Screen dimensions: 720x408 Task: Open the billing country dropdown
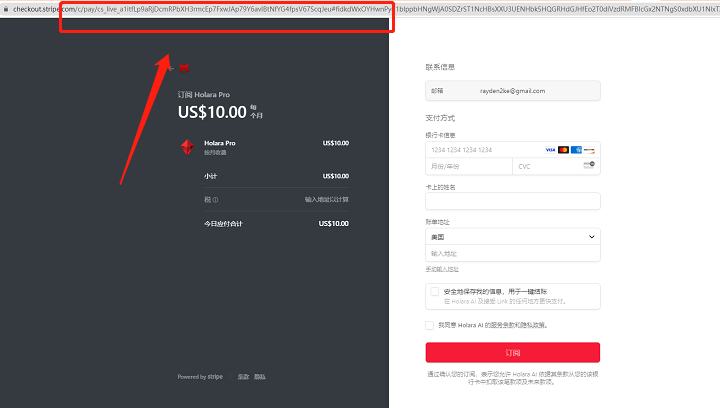coord(512,237)
